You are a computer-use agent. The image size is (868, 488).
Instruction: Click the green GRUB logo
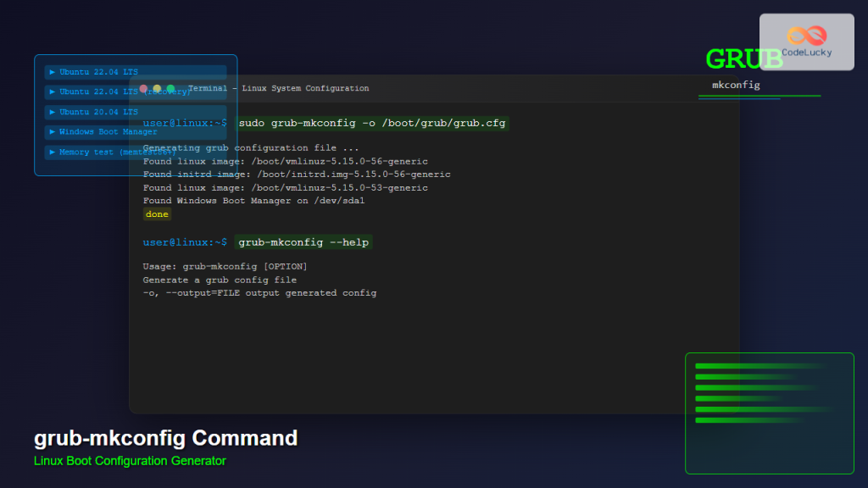[x=743, y=59]
